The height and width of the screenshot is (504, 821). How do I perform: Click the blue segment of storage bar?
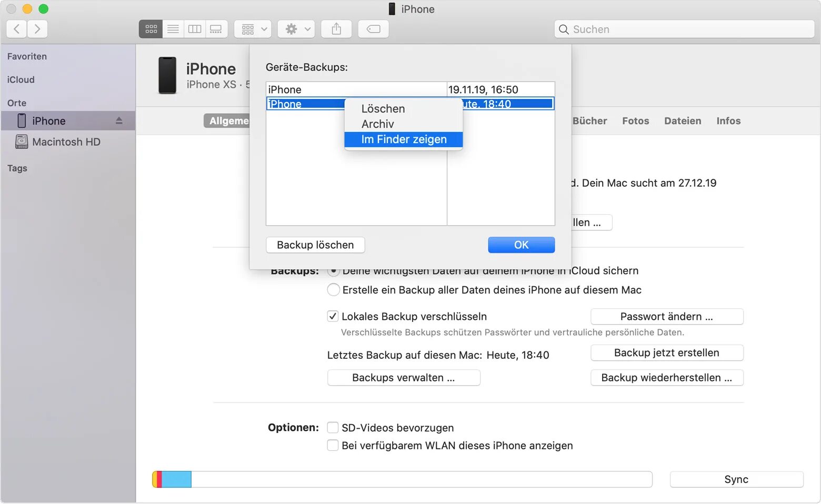click(x=176, y=479)
